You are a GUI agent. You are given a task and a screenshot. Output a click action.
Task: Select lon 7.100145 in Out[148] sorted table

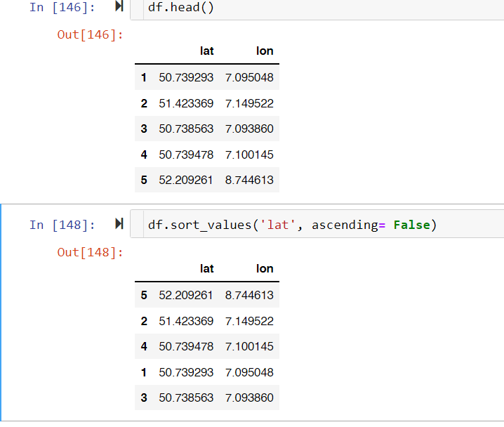(249, 346)
